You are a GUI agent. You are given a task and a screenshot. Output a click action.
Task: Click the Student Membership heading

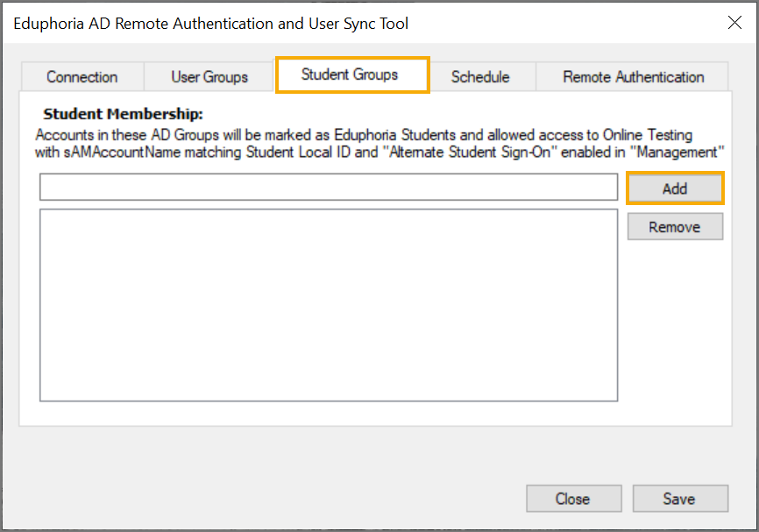pos(123,114)
